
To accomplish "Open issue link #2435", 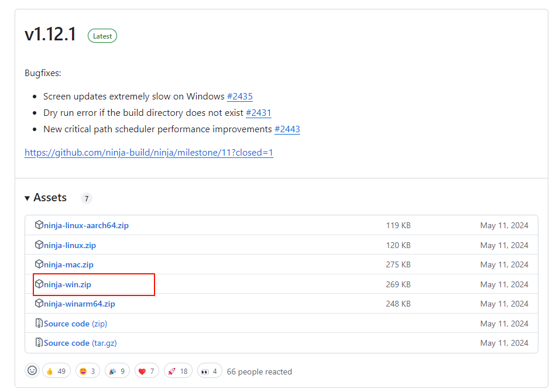I will pyautogui.click(x=239, y=97).
